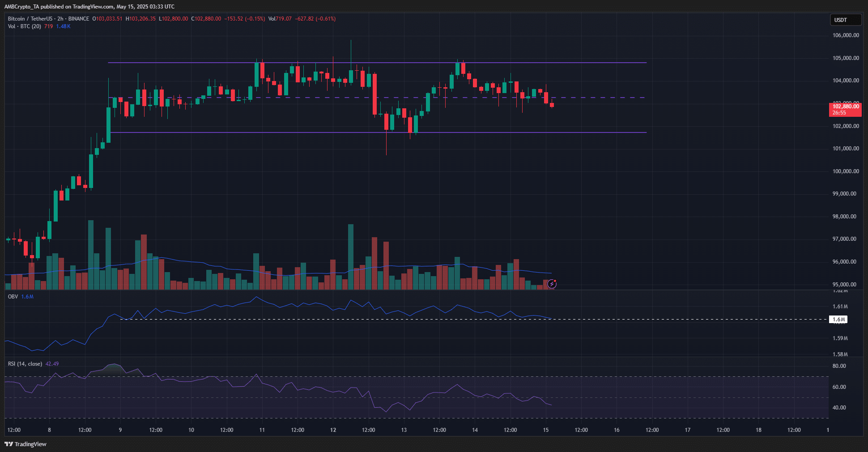Click the Bitcoin / TetherUS symbol title
The height and width of the screenshot is (452, 868).
click(30, 19)
